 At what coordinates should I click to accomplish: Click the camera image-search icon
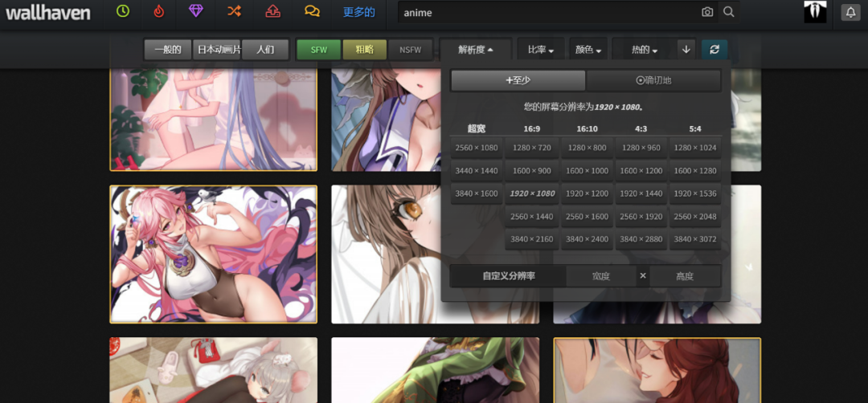[707, 12]
